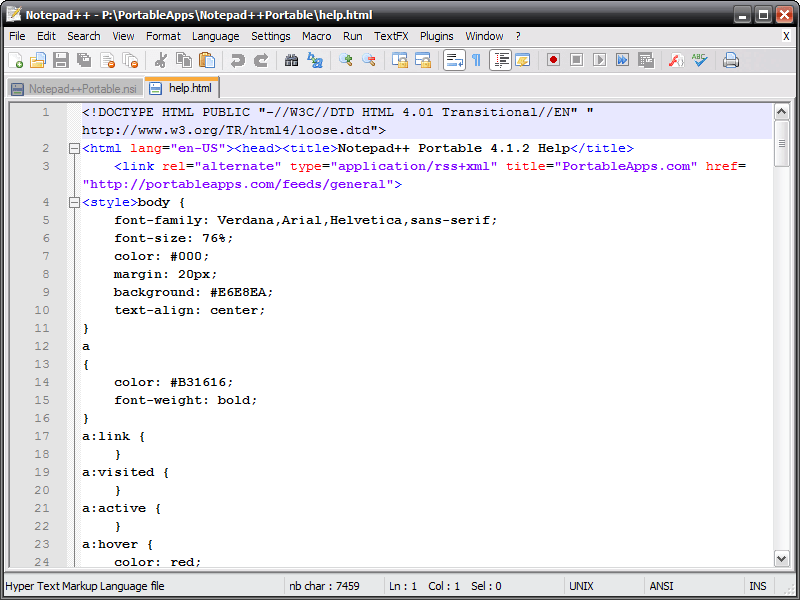The width and height of the screenshot is (800, 600).
Task: Click the New file toolbar icon
Action: coord(16,60)
